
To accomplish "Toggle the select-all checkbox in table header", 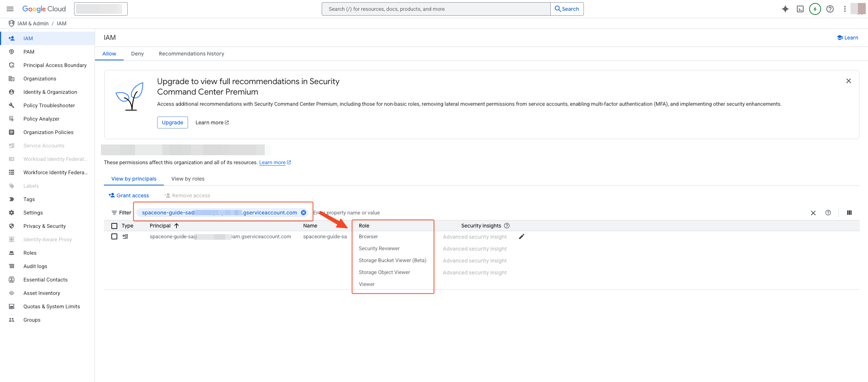I will point(114,226).
